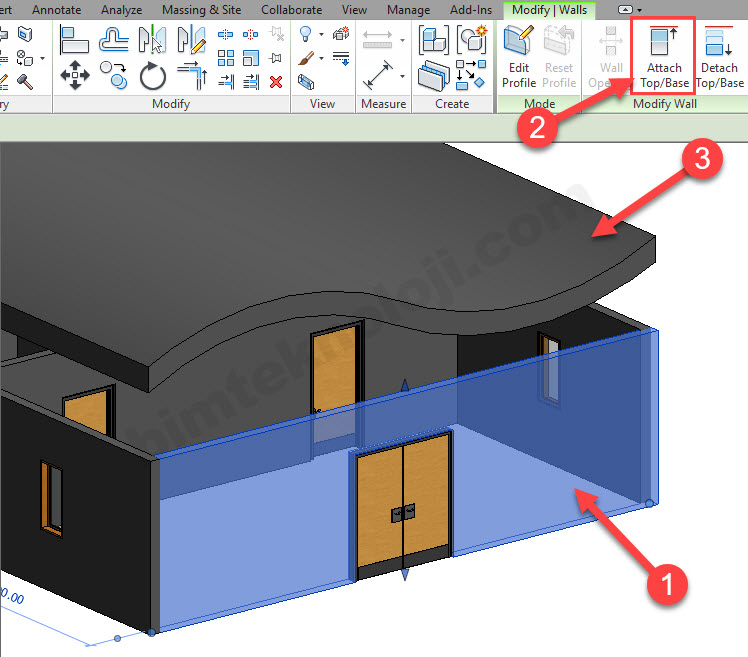Click the Pin element icon
The width and height of the screenshot is (748, 657).
[x=276, y=58]
